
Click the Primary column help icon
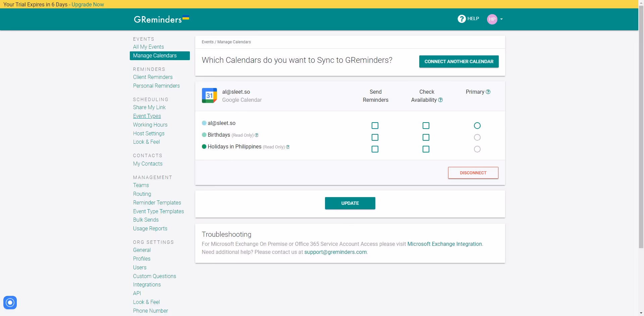[488, 92]
